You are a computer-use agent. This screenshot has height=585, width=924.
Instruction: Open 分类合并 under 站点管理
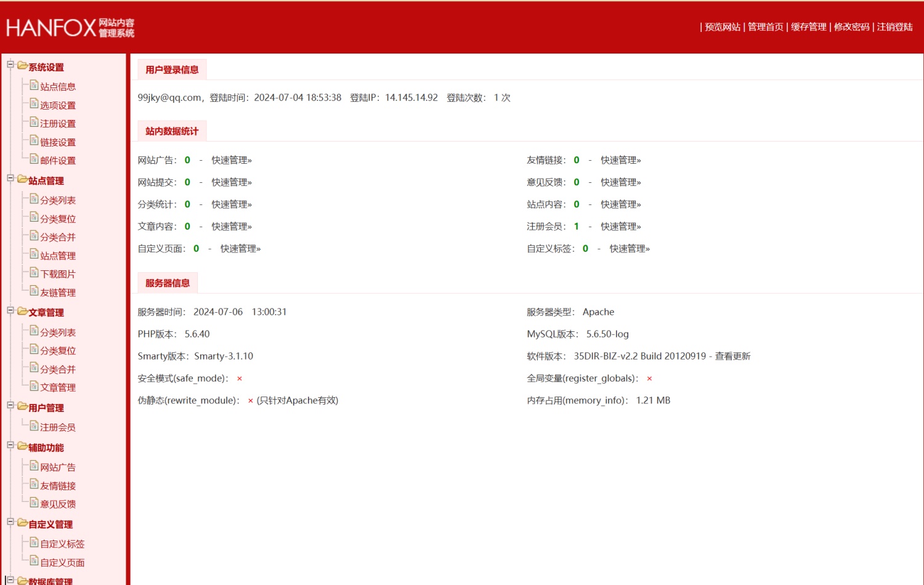click(58, 237)
